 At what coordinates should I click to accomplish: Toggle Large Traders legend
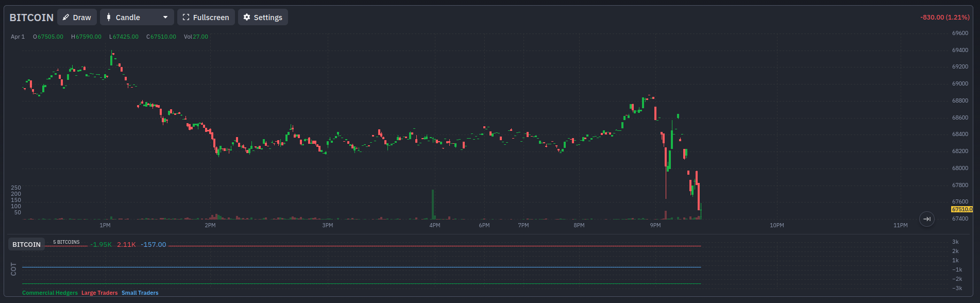coord(99,293)
